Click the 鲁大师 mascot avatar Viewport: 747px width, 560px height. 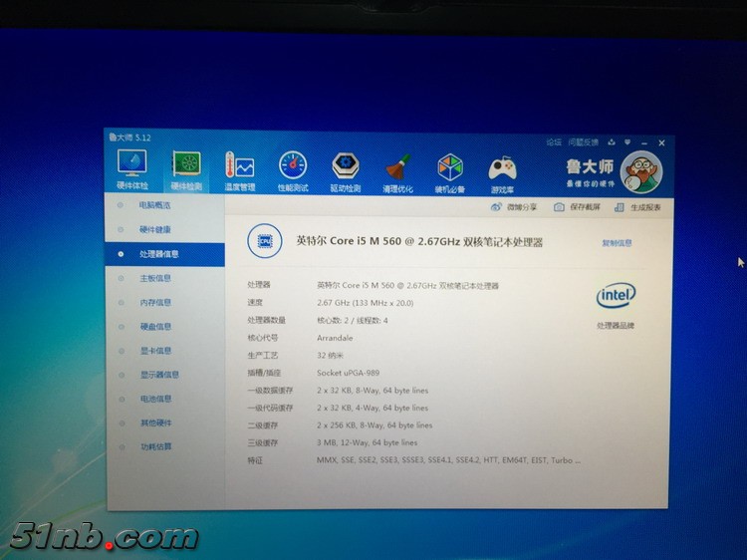coord(641,172)
